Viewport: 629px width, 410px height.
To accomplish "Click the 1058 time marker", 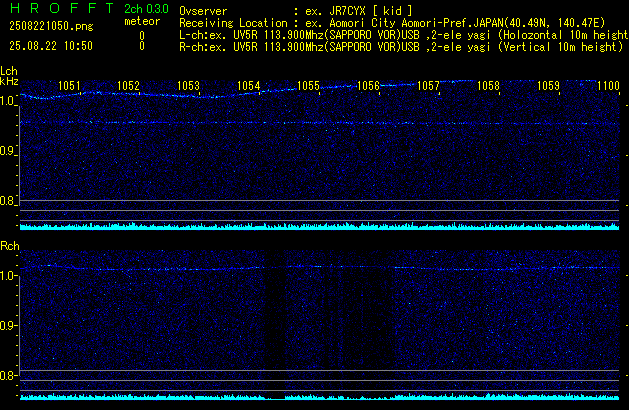I will click(x=488, y=86).
